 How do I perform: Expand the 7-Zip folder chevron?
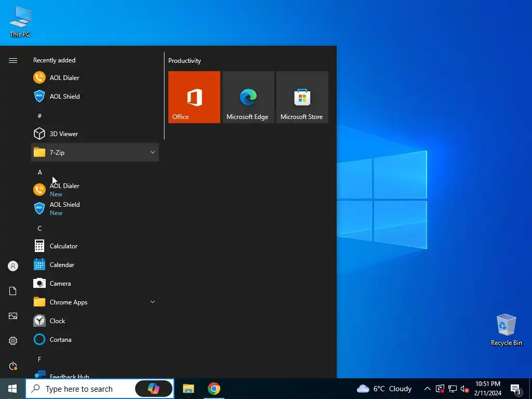153,152
